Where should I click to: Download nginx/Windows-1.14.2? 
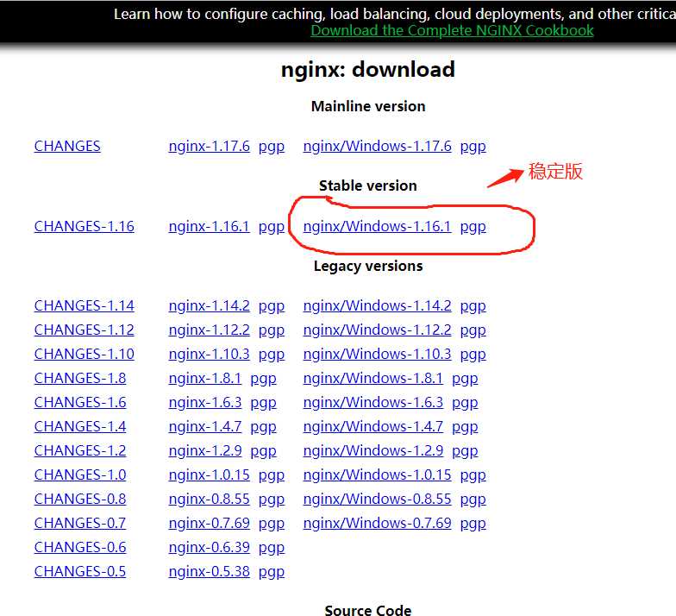pos(378,305)
